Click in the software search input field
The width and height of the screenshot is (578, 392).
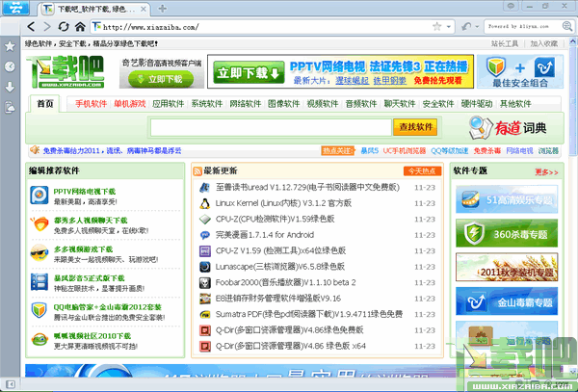pos(271,127)
